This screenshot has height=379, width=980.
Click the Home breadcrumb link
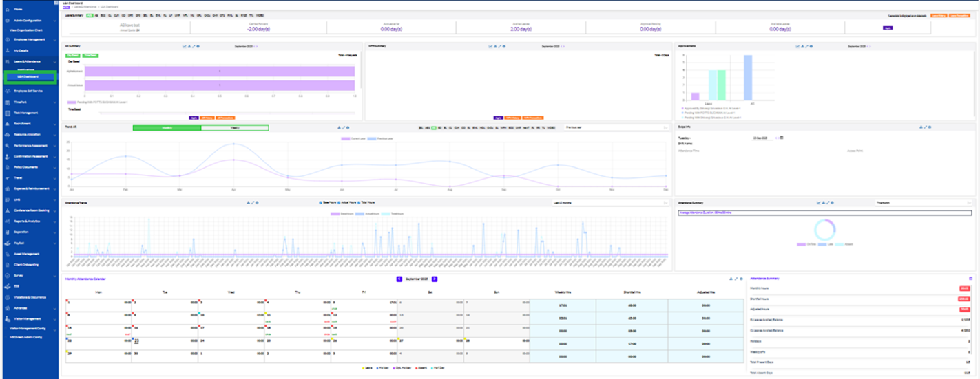pyautogui.click(x=66, y=6)
